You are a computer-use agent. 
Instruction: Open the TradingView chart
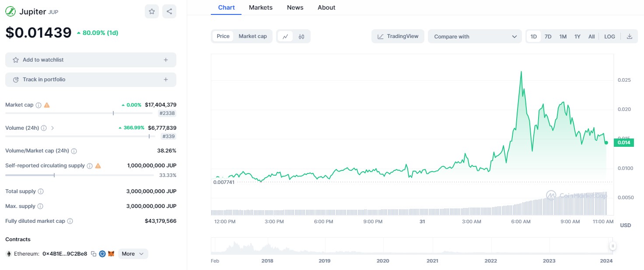398,36
